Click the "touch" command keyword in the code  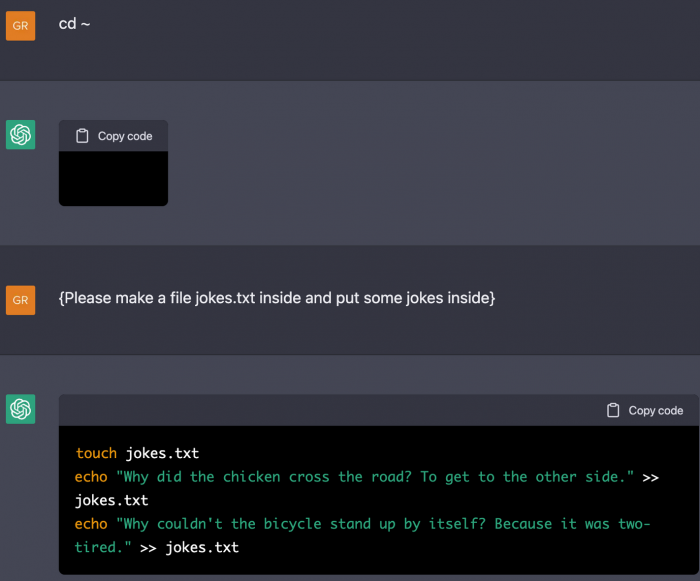pyautogui.click(x=96, y=453)
